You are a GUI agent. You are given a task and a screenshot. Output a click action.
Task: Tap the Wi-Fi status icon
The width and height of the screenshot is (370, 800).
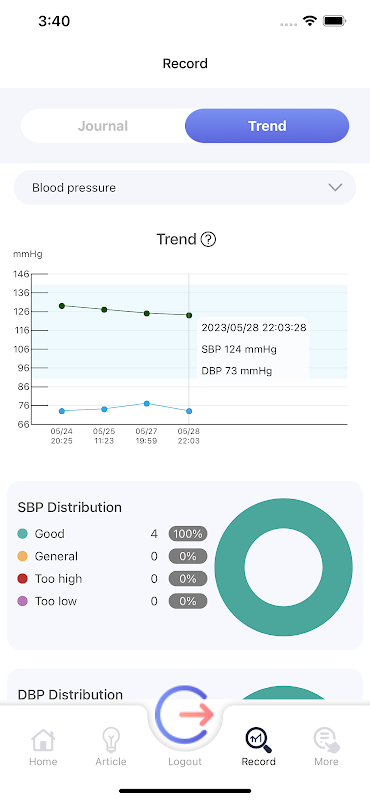309,21
